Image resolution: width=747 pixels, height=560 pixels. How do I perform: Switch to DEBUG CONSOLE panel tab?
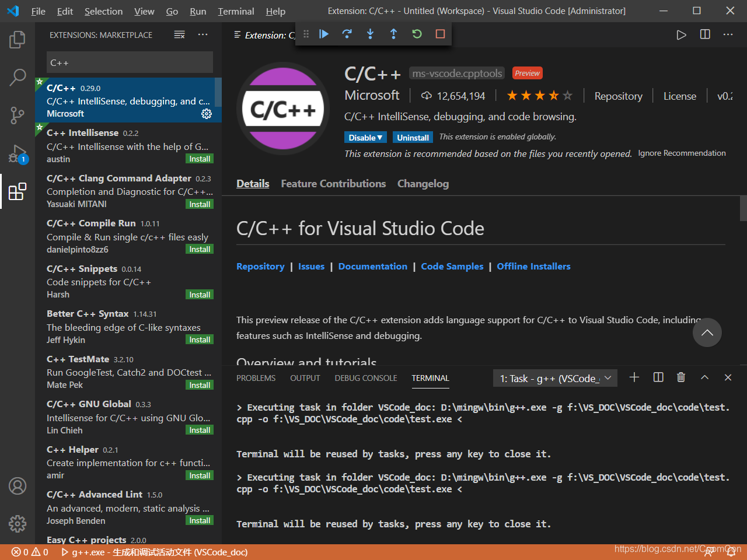(x=366, y=378)
